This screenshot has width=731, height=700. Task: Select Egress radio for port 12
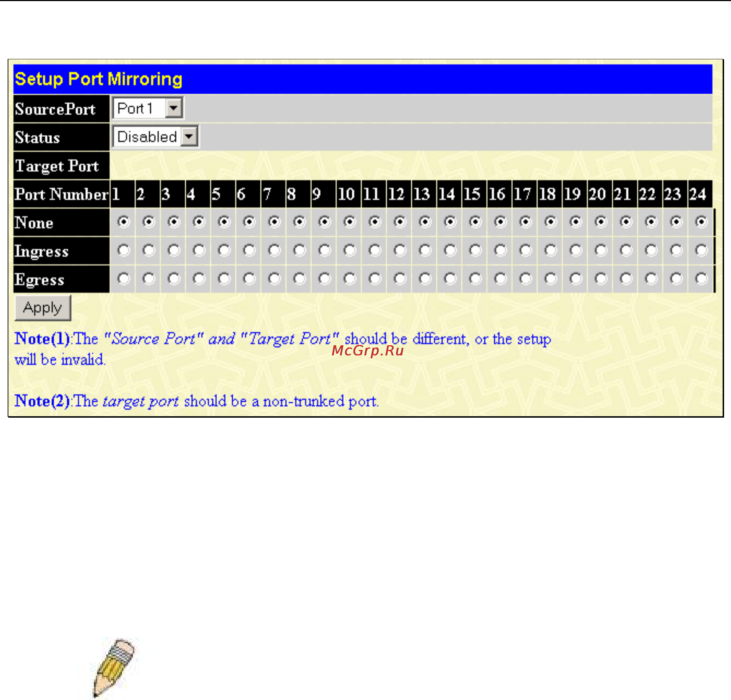tap(400, 279)
